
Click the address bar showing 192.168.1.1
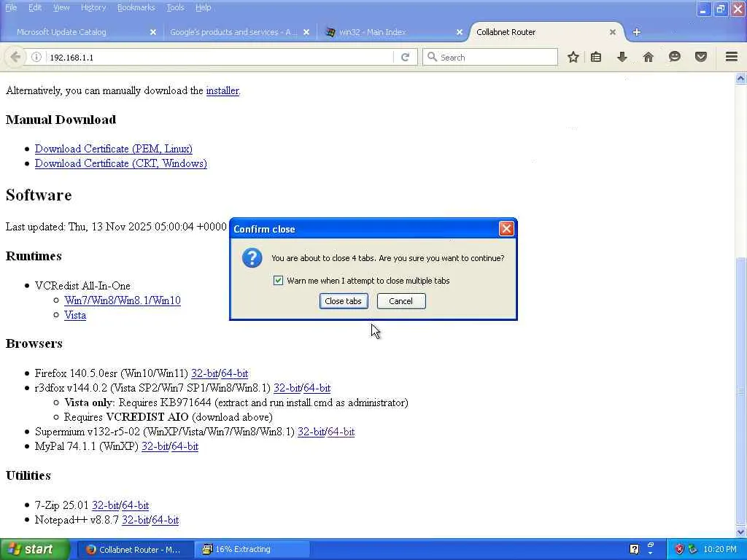tap(219, 57)
